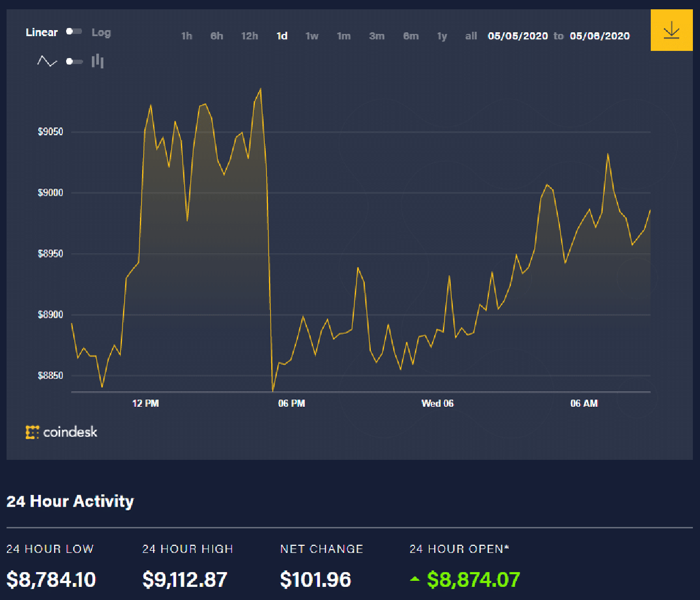The image size is (700, 600).
Task: Click the Wed 06 time axis label
Action: coord(437,404)
